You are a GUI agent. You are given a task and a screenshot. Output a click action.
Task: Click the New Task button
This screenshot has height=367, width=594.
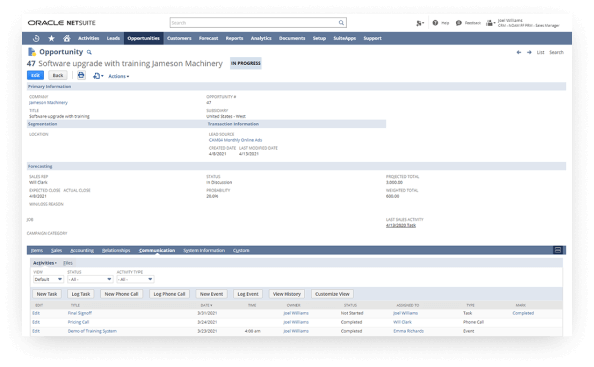coord(47,294)
